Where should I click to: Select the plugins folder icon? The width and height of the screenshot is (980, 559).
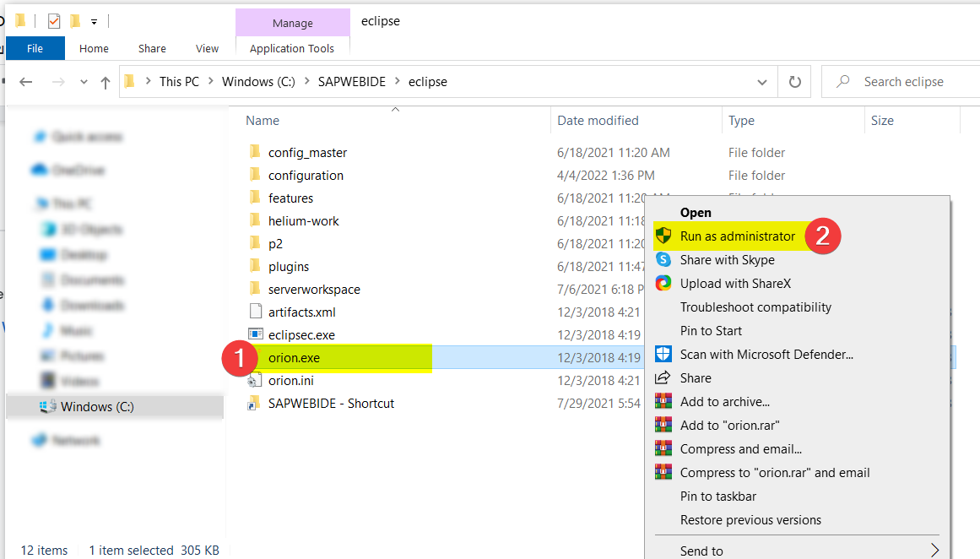coord(255,266)
